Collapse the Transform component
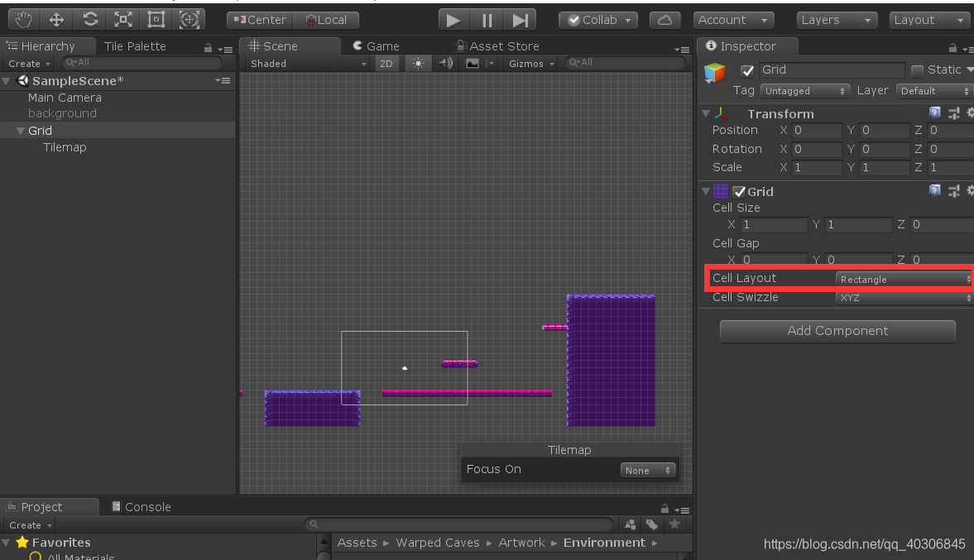Viewport: 974px width, 560px height. [x=706, y=113]
